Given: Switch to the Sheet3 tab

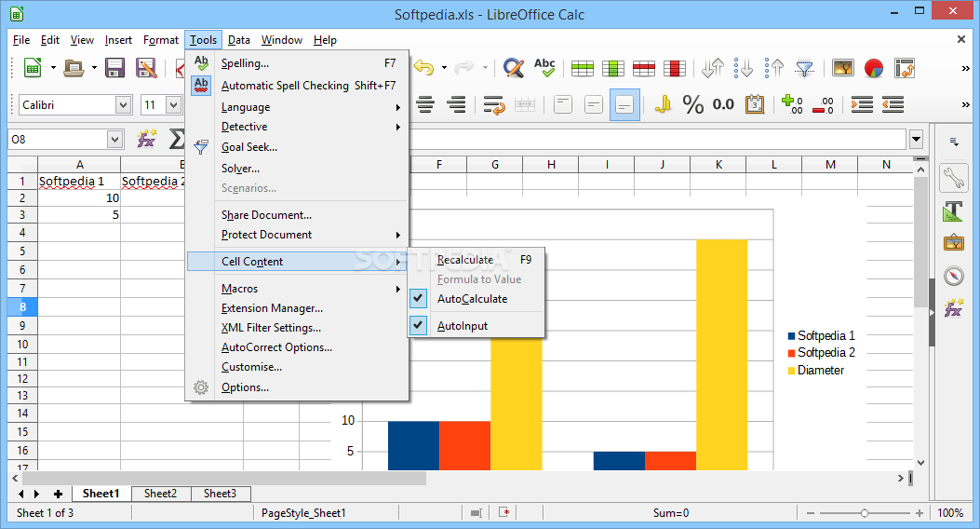Looking at the screenshot, I should 220,494.
